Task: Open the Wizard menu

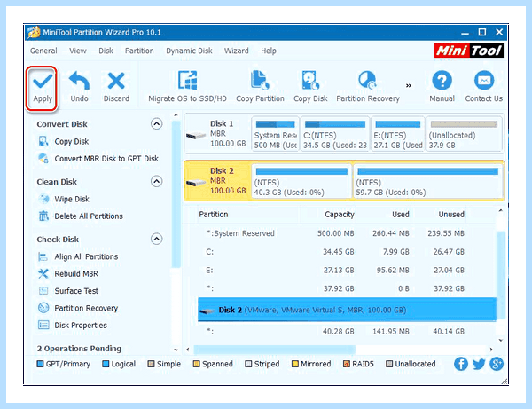Action: pyautogui.click(x=236, y=51)
